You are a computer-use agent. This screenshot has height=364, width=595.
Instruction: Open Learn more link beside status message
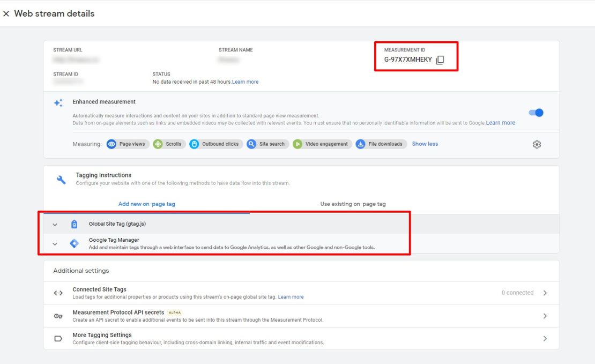[x=245, y=81]
